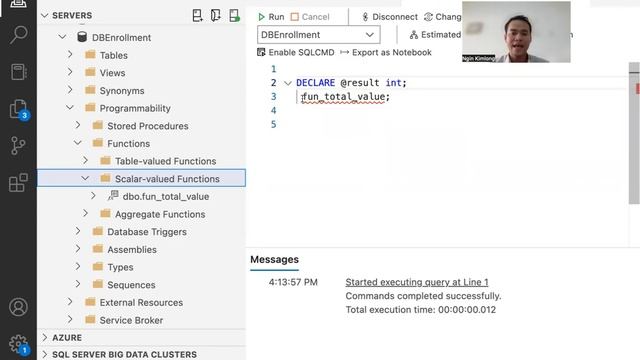Place cursor on fun_total_value in line 3
The height and width of the screenshot is (360, 640).
coord(343,97)
